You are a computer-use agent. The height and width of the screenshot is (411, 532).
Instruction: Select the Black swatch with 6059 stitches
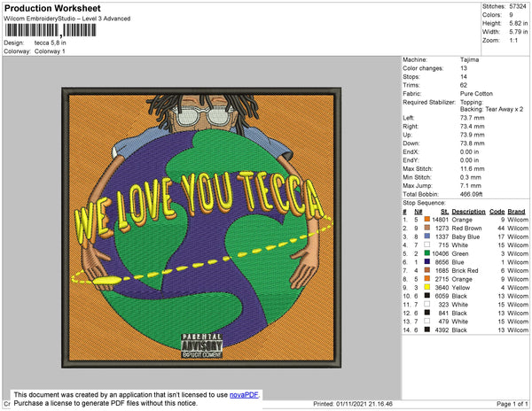(427, 296)
